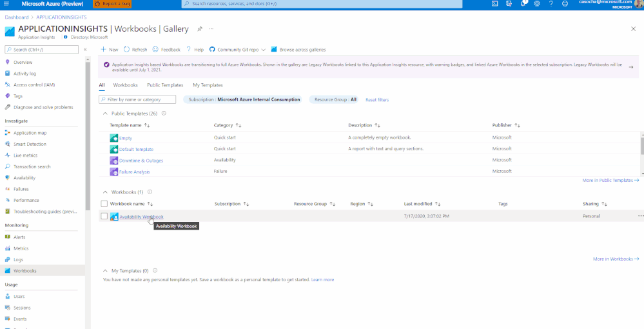Open the feedback smiley in header
This screenshot has height=329, width=644.
tap(565, 4)
